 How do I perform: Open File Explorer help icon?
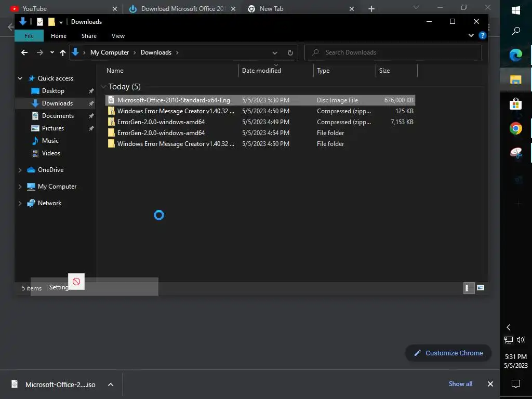tap(482, 35)
